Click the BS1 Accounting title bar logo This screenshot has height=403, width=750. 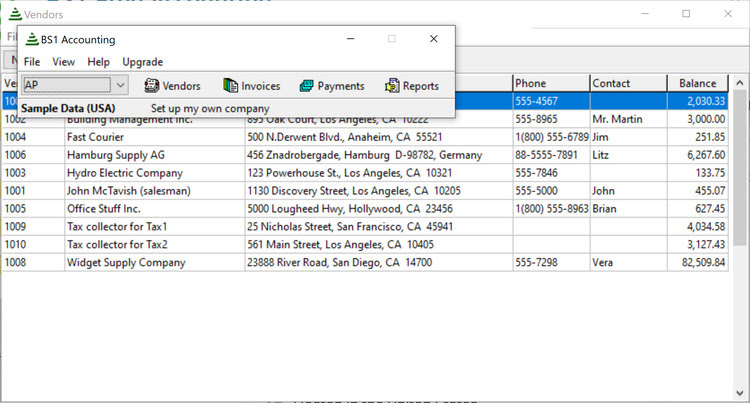tap(32, 39)
